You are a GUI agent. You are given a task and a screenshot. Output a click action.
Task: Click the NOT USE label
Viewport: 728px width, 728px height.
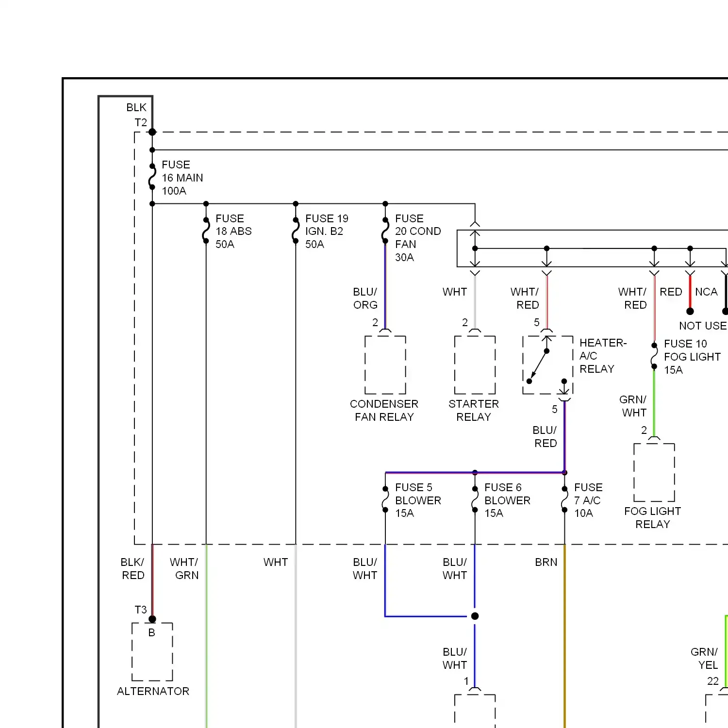(x=703, y=326)
